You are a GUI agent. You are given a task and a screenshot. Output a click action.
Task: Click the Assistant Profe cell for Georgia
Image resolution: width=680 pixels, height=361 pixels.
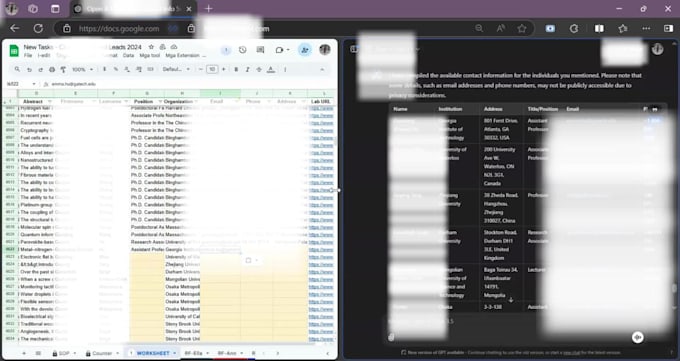tap(147, 249)
